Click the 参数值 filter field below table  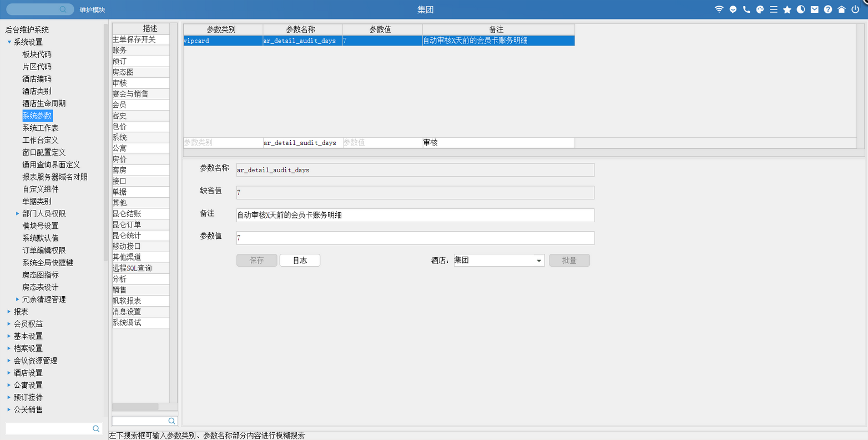tap(382, 143)
